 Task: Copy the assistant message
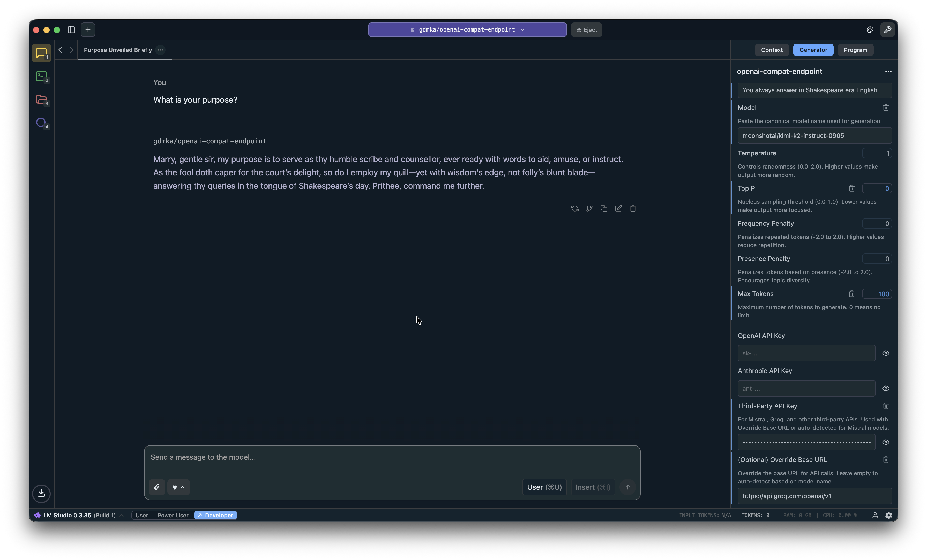pos(604,209)
